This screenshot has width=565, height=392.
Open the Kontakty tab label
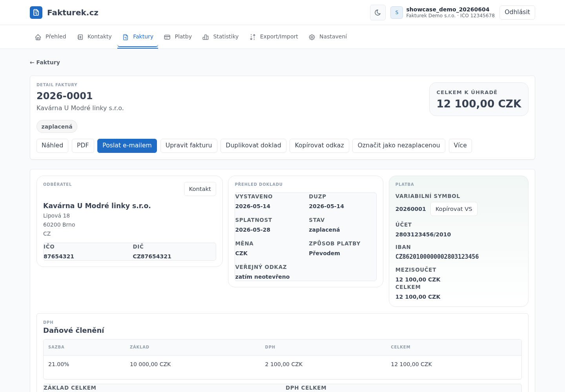100,36
